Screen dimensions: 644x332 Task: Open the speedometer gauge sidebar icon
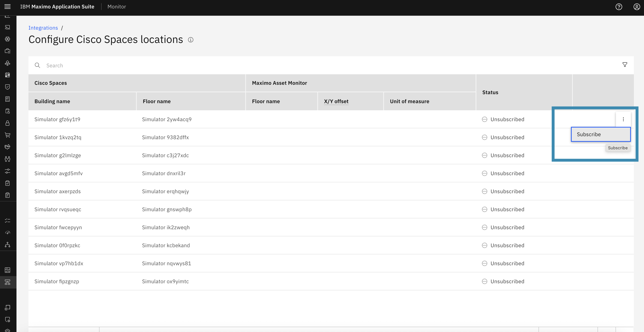click(x=7, y=233)
